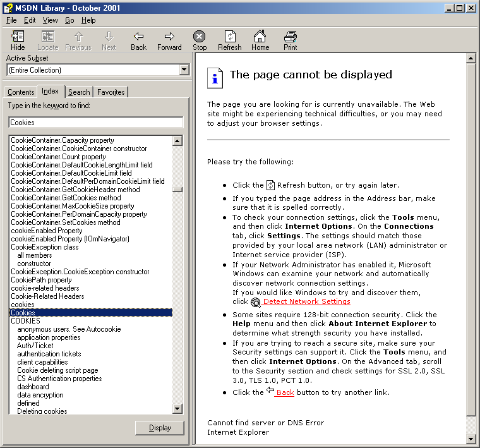The height and width of the screenshot is (448, 480).
Task: Click the magnifier icon beside Detect Network Settings
Action: [256, 302]
